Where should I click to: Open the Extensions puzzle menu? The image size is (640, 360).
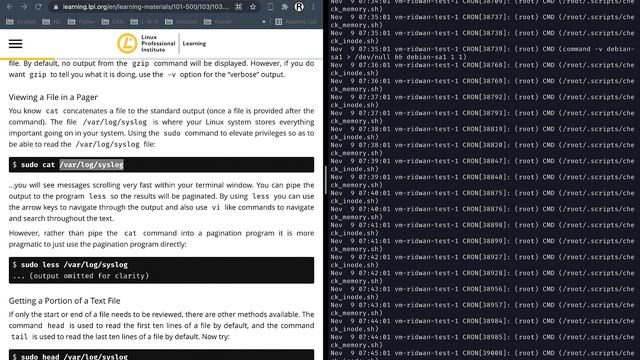284,7
